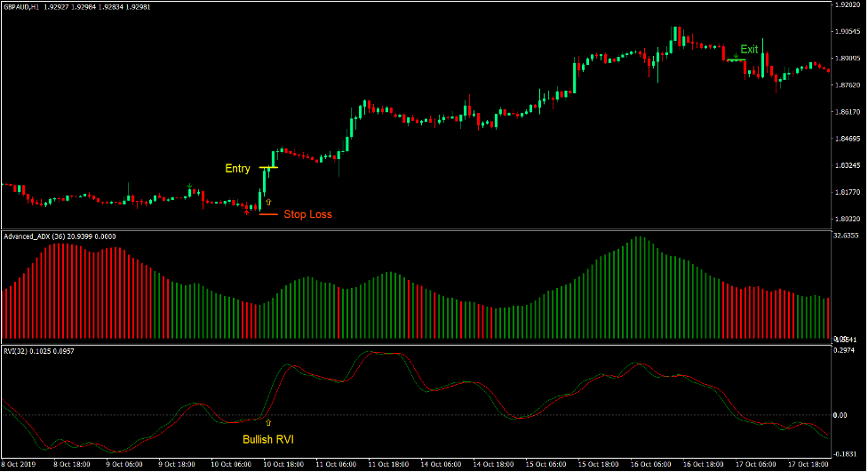868x472 pixels.
Task: Click the Stop Loss text label
Action: (x=307, y=214)
